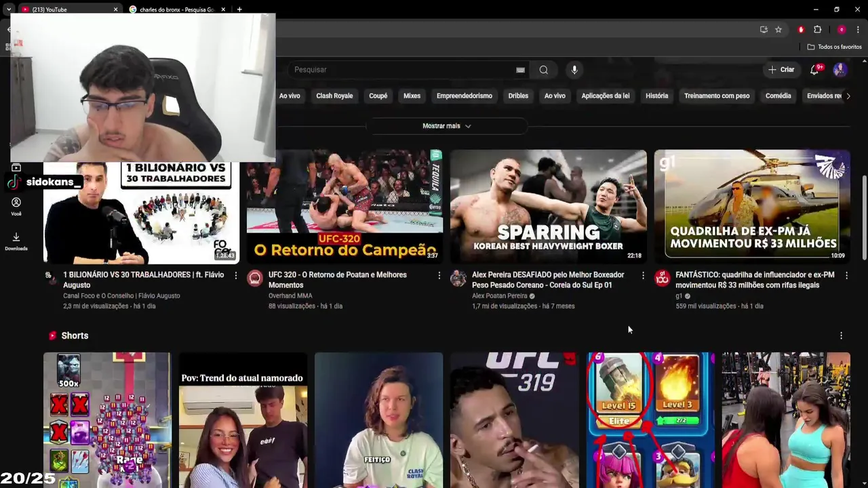Click the install/cast icon in address bar
The height and width of the screenshot is (488, 868).
[764, 30]
